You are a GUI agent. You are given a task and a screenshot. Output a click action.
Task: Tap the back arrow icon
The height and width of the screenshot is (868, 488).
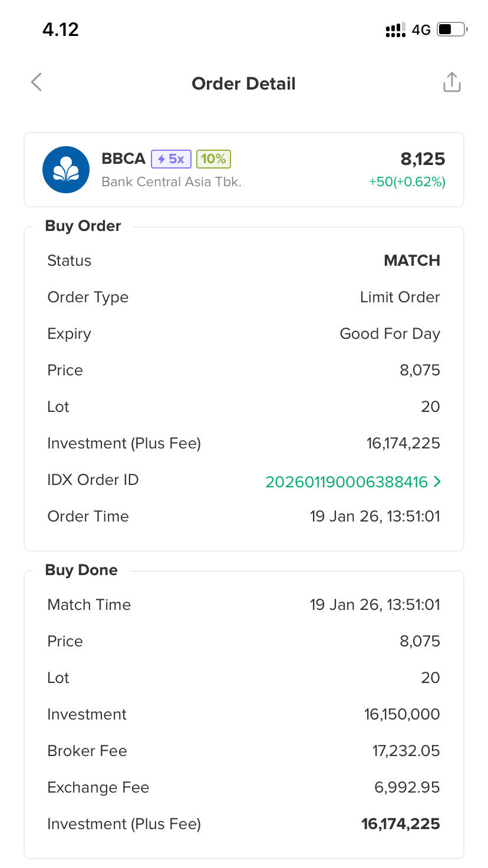(37, 82)
